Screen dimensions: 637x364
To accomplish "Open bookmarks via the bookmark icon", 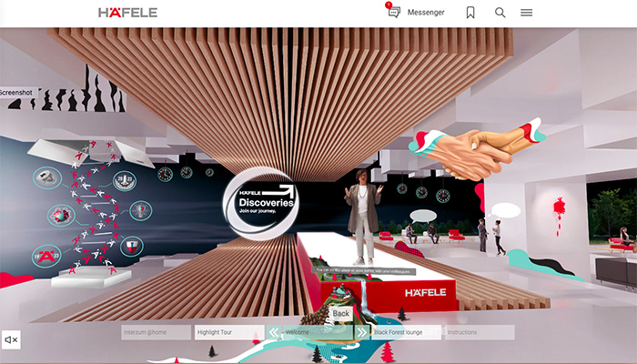I will click(x=470, y=13).
